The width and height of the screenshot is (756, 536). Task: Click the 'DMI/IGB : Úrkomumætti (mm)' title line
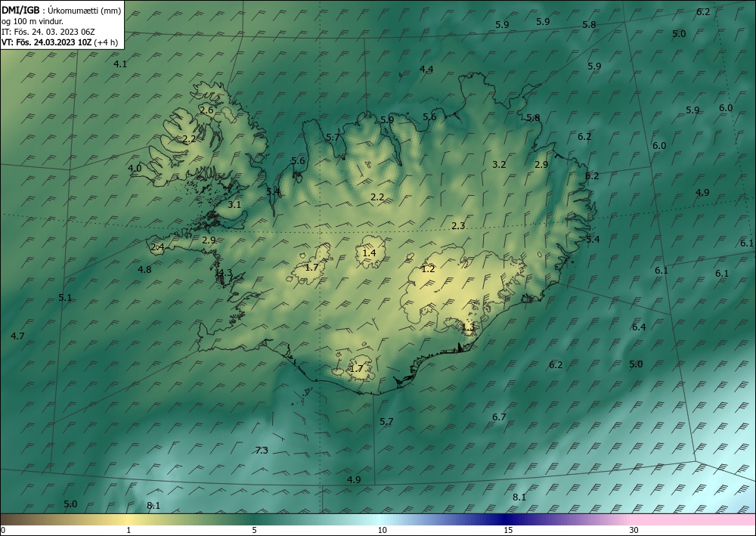tap(61, 11)
